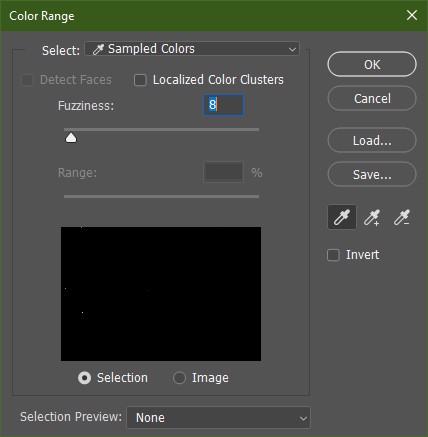
Task: Select the Subtract from Sample eyedropper
Action: 401,218
